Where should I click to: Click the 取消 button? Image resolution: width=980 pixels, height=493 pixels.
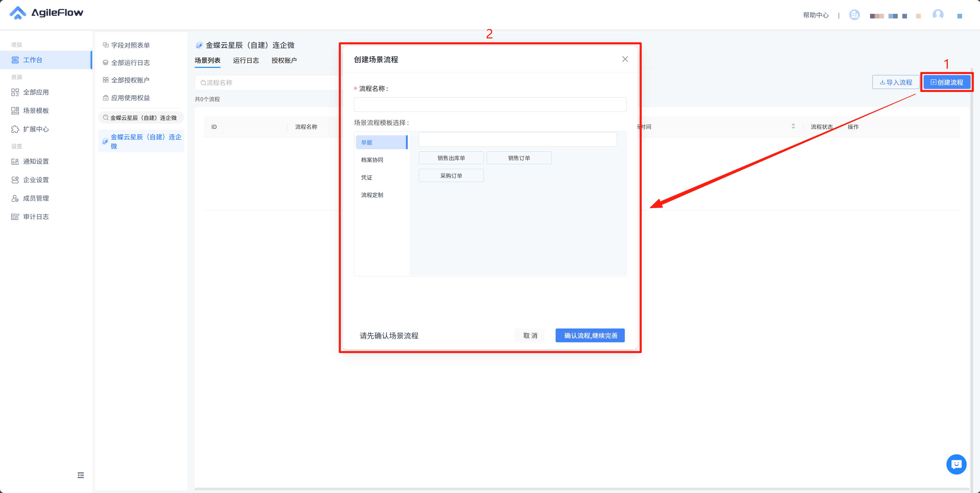[529, 335]
